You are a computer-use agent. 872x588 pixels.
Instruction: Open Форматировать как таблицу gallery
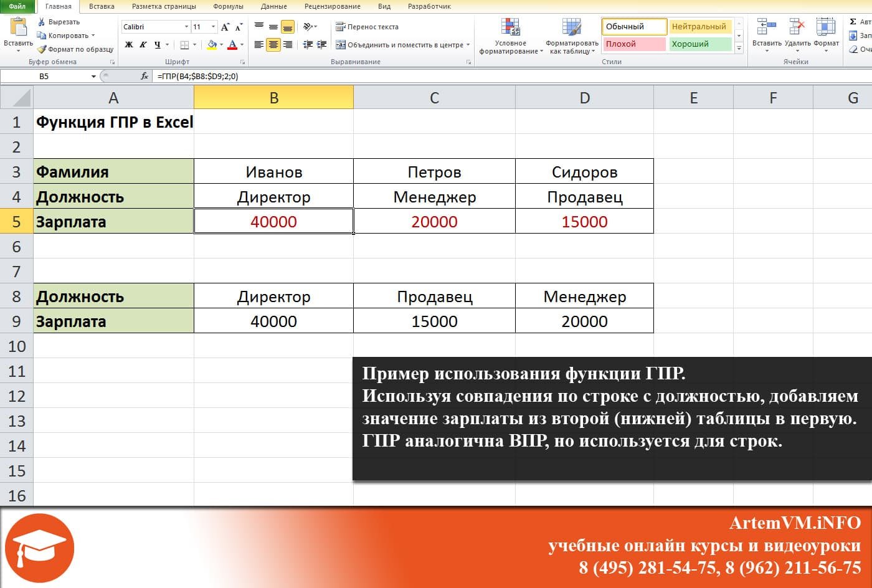tap(572, 36)
